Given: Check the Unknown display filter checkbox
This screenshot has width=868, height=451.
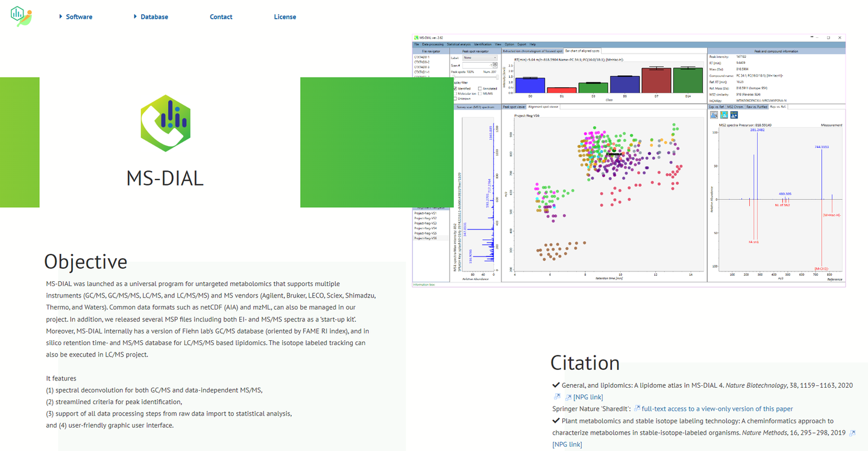Looking at the screenshot, I should coord(455,99).
